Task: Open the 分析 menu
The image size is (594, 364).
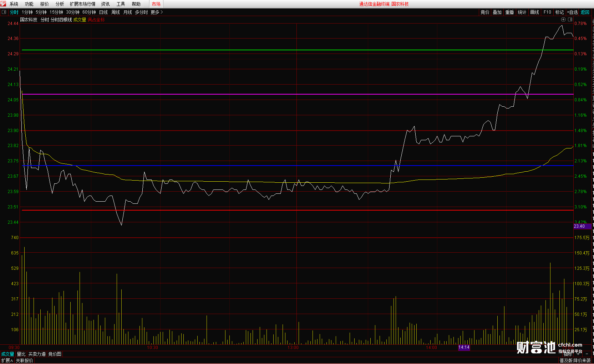Action: coord(60,4)
